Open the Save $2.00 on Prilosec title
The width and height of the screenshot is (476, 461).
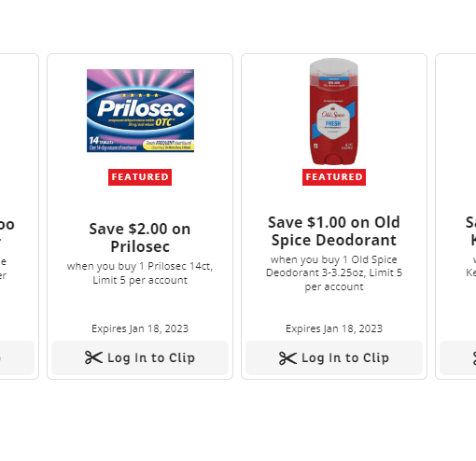(x=140, y=238)
